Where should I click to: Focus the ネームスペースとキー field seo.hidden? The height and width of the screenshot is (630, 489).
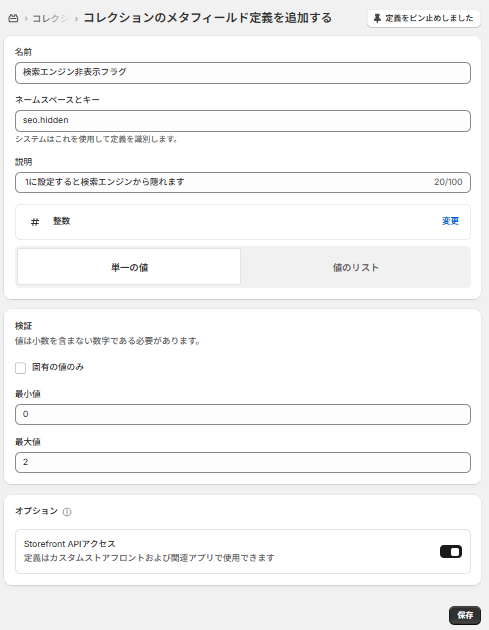[x=243, y=121]
